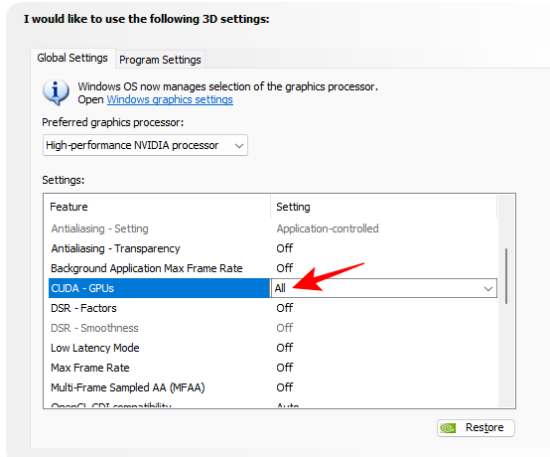The width and height of the screenshot is (550, 457).
Task: Select the DSR - Smoothness row
Action: pos(272,328)
